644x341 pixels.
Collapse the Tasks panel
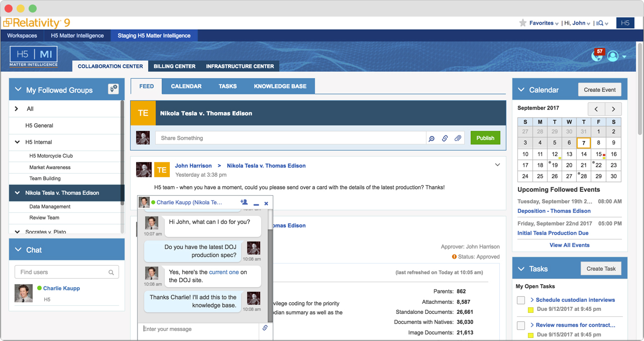coord(521,269)
